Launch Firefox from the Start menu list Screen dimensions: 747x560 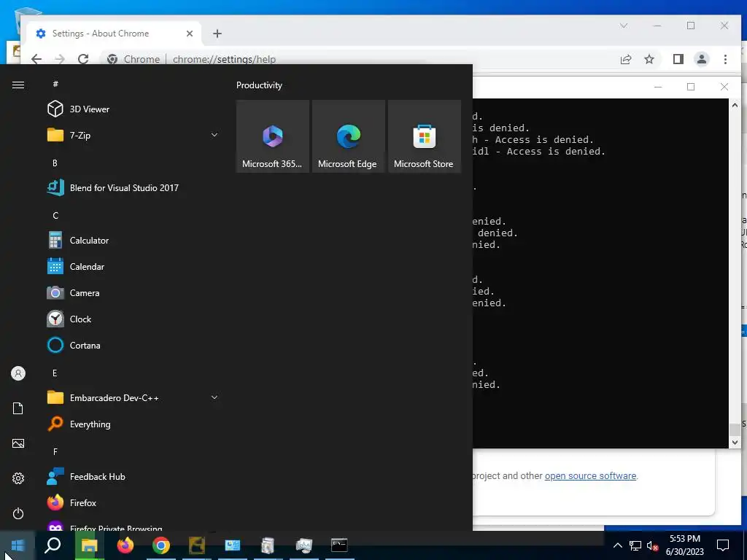coord(133,503)
